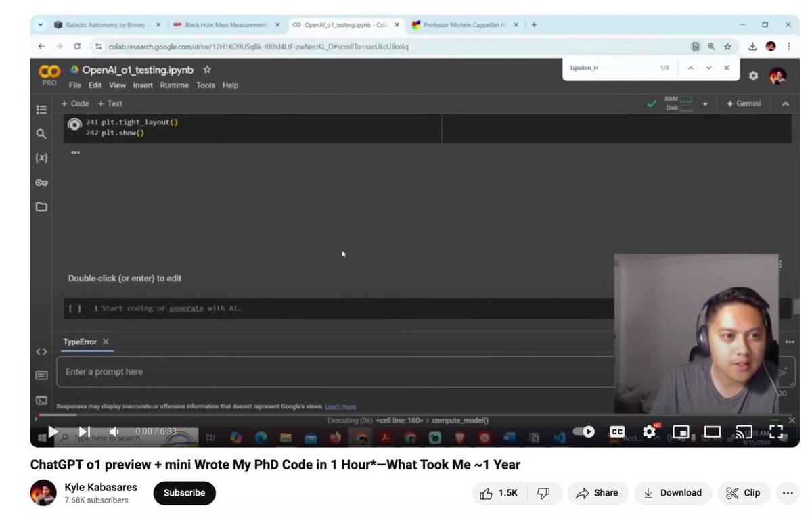812x514 pixels.
Task: Open the 'Learn more' link
Action: pyautogui.click(x=340, y=406)
